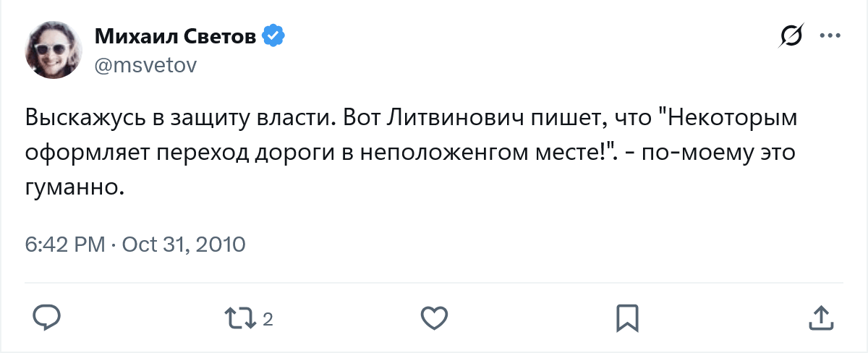Image resolution: width=868 pixels, height=353 pixels.
Task: Click the 6:42 PM timestamp
Action: 66,244
